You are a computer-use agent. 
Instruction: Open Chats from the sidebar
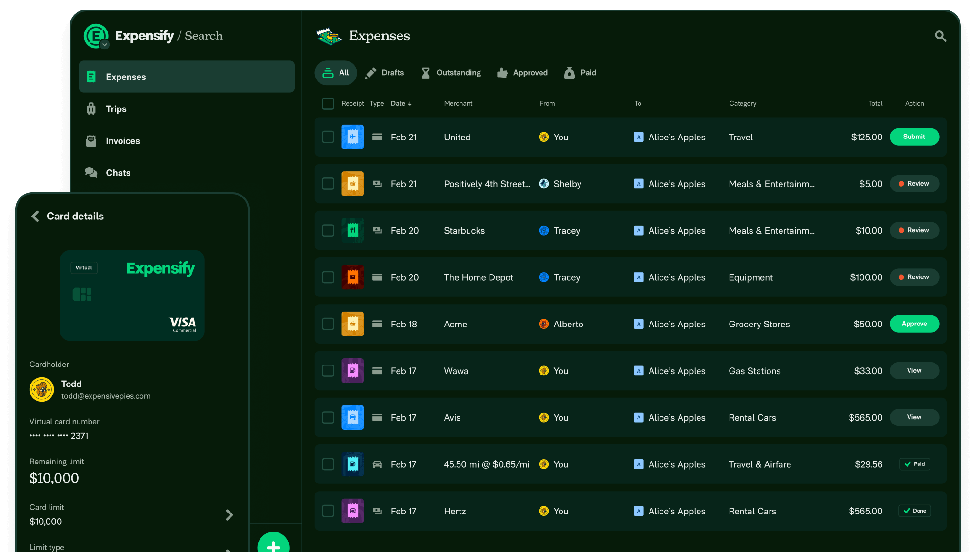click(118, 173)
